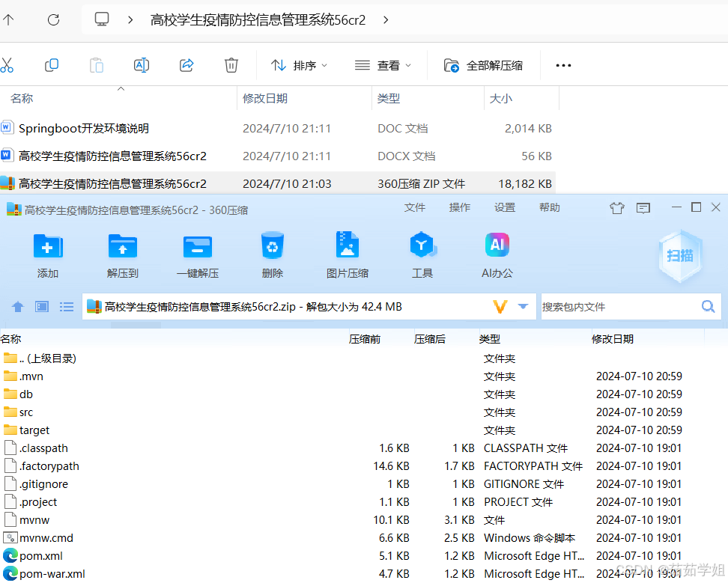This screenshot has width=728, height=583.
Task: Sort by the 名称 column in Explorer
Action: coord(22,98)
